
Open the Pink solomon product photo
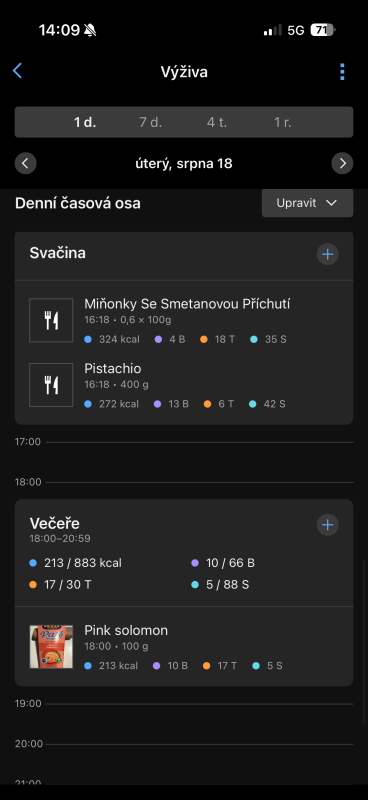click(51, 646)
